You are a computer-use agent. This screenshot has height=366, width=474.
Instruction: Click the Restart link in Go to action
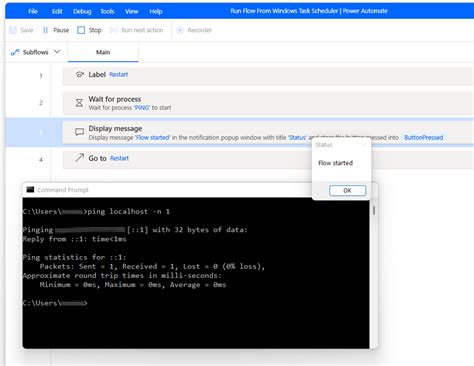click(119, 158)
